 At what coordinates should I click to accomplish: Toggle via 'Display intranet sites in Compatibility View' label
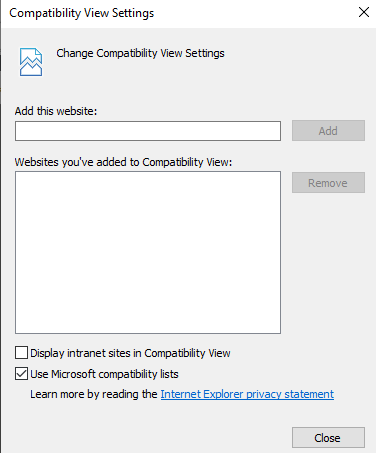point(130,353)
